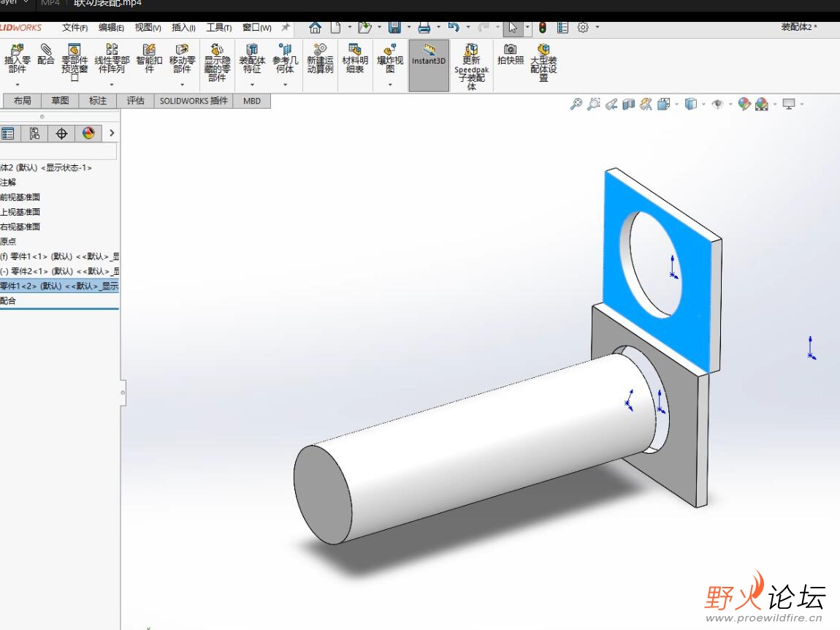Open dropdown under Linear Component Pattern
This screenshot has height=630, width=840.
click(112, 85)
